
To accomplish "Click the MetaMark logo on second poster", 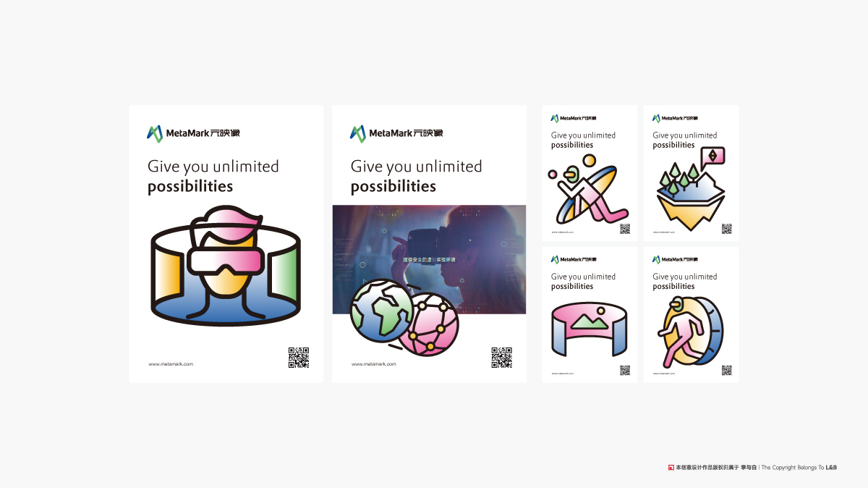I will pos(396,133).
